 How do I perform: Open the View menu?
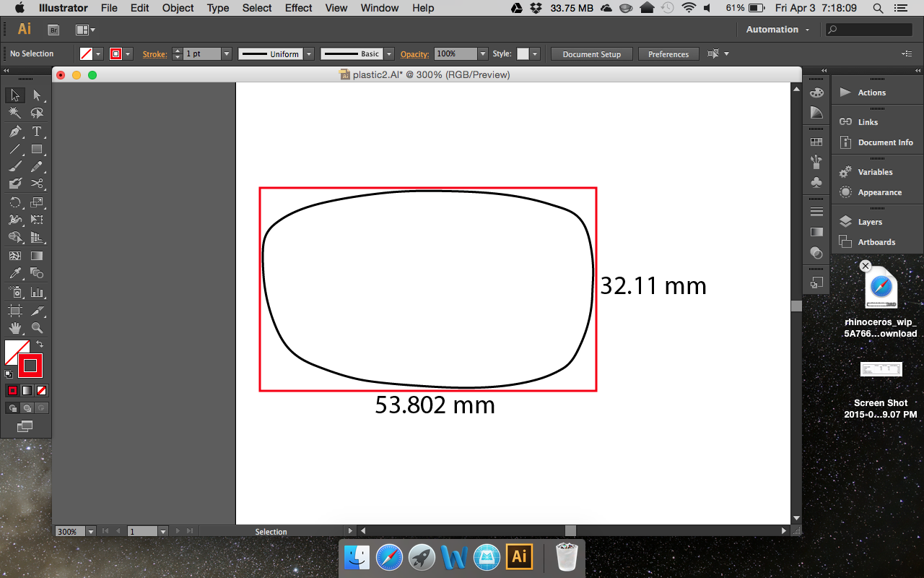pyautogui.click(x=336, y=8)
